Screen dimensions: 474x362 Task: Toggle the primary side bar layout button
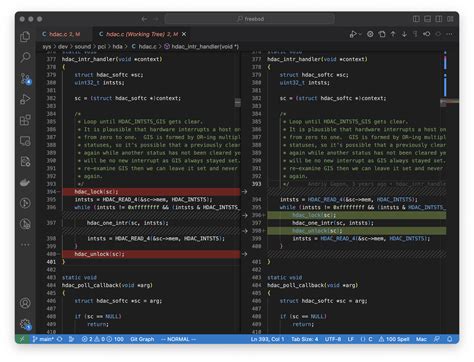[416, 19]
